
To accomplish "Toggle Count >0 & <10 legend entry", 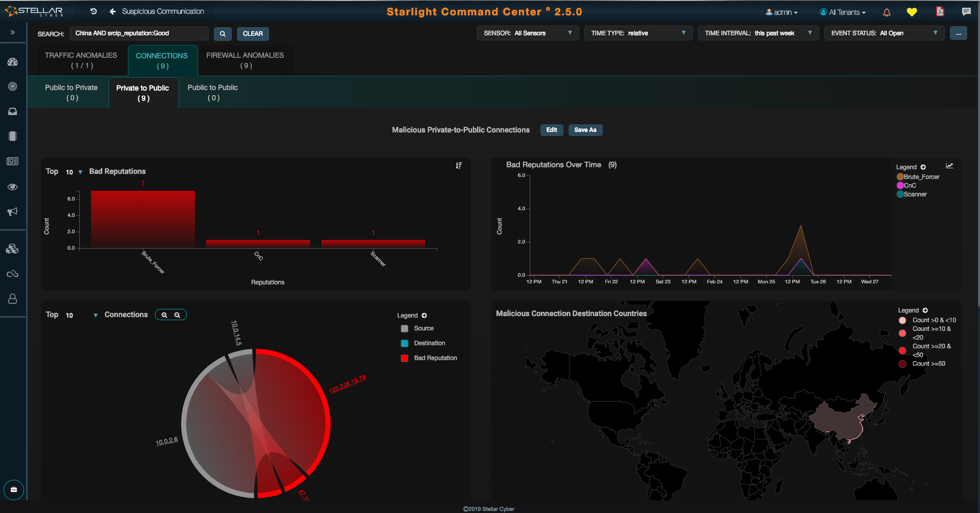I will tap(927, 320).
